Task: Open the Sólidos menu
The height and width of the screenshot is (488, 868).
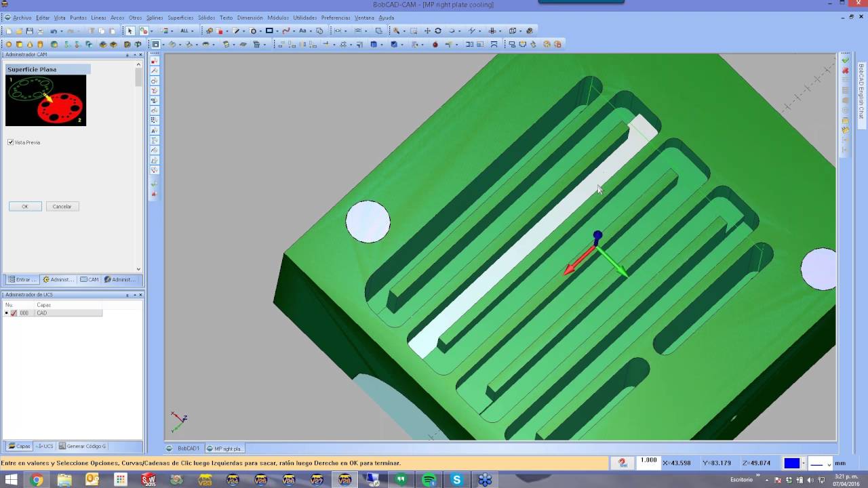Action: tap(206, 18)
